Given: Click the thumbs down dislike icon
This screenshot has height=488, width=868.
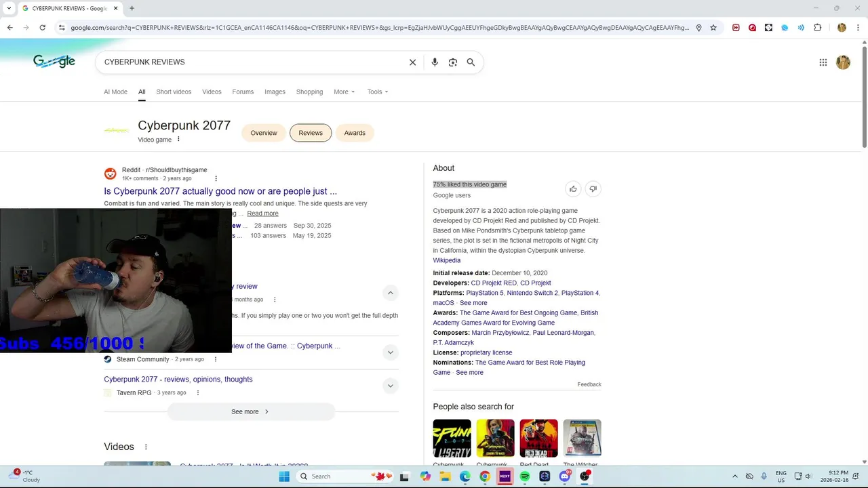Looking at the screenshot, I should [x=593, y=189].
